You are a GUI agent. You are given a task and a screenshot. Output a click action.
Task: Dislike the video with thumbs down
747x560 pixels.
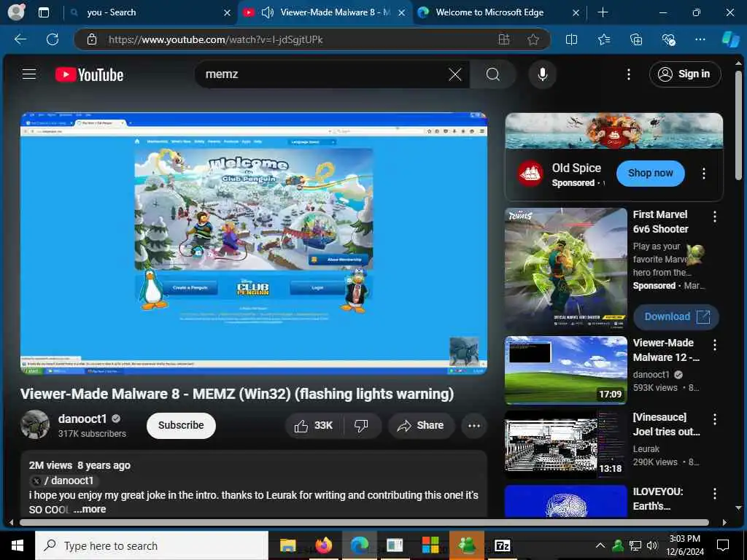(x=362, y=426)
